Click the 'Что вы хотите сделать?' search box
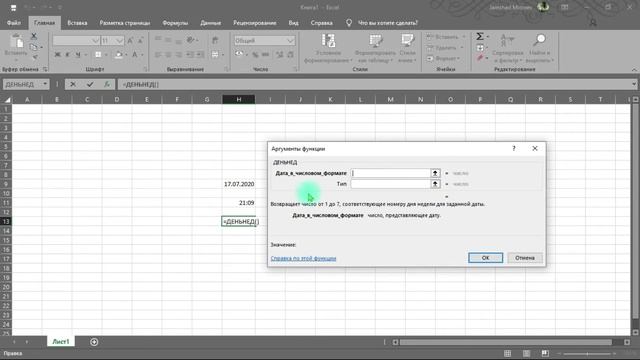This screenshot has width=640, height=360. tap(388, 23)
